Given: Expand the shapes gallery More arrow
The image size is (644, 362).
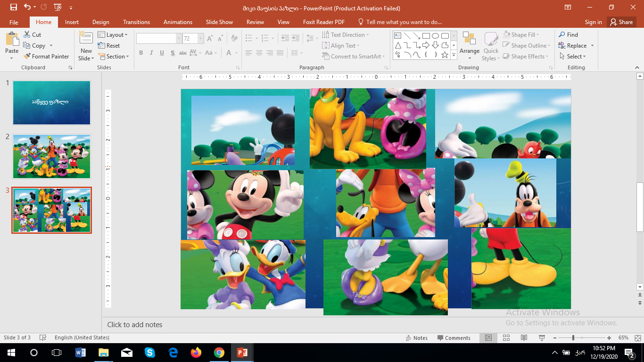Looking at the screenshot, I should tap(454, 56).
